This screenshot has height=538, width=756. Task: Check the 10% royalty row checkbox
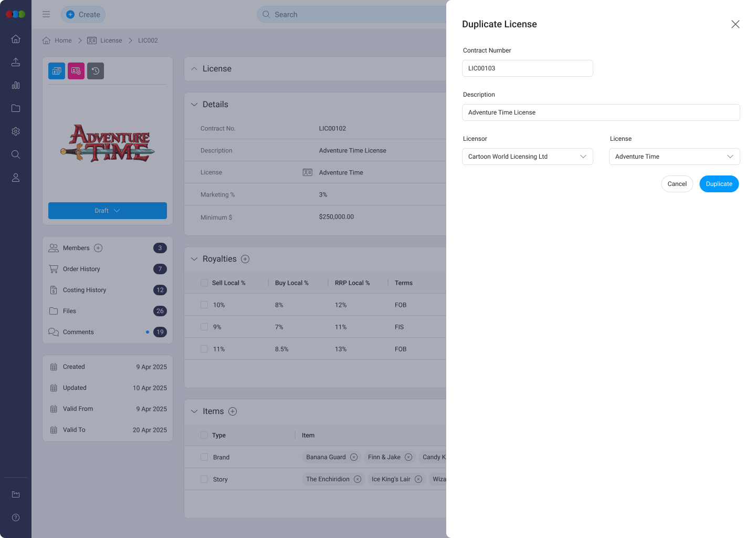(204, 305)
